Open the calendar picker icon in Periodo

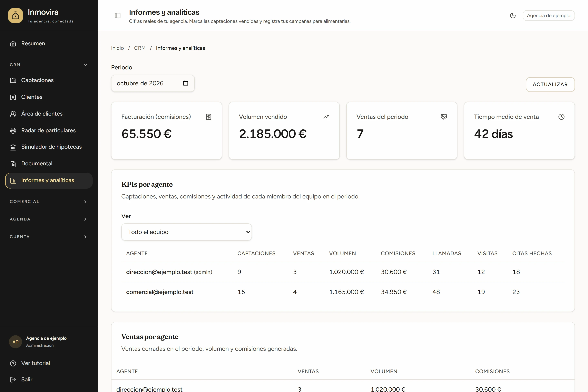tap(186, 83)
